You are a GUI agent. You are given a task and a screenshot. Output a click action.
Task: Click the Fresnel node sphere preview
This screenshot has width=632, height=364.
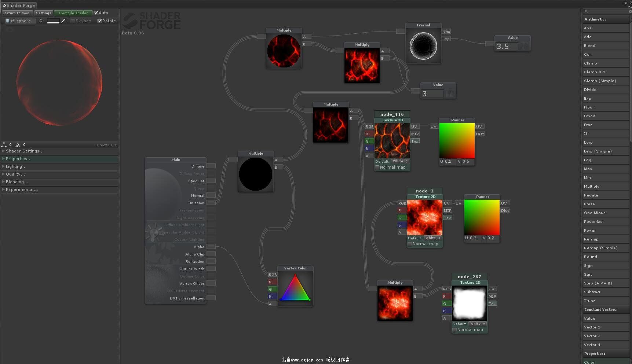point(423,46)
